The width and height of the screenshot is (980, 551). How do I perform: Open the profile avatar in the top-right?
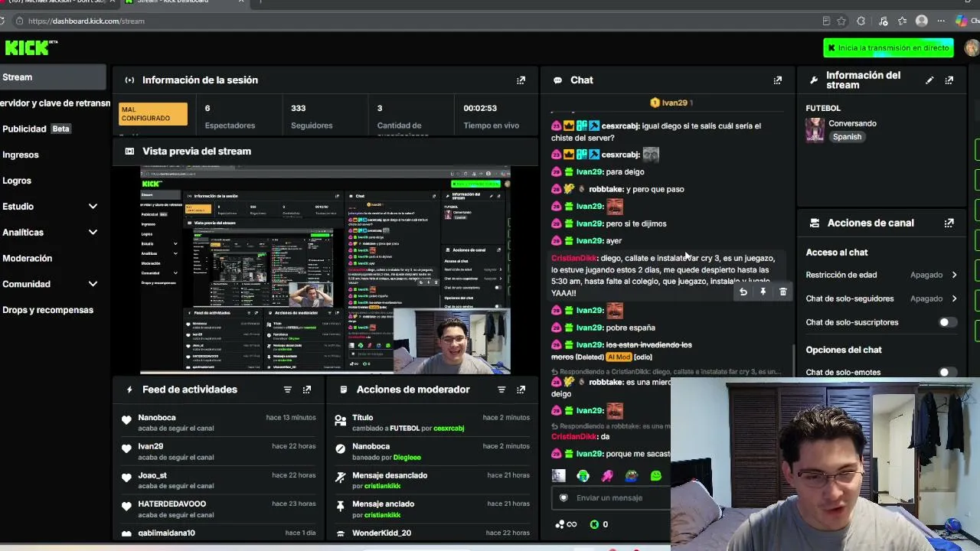click(972, 47)
